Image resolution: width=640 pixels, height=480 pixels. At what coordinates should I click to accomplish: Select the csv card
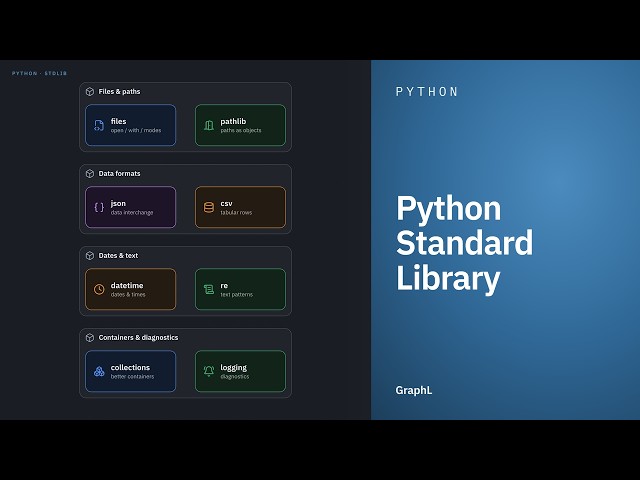240,207
